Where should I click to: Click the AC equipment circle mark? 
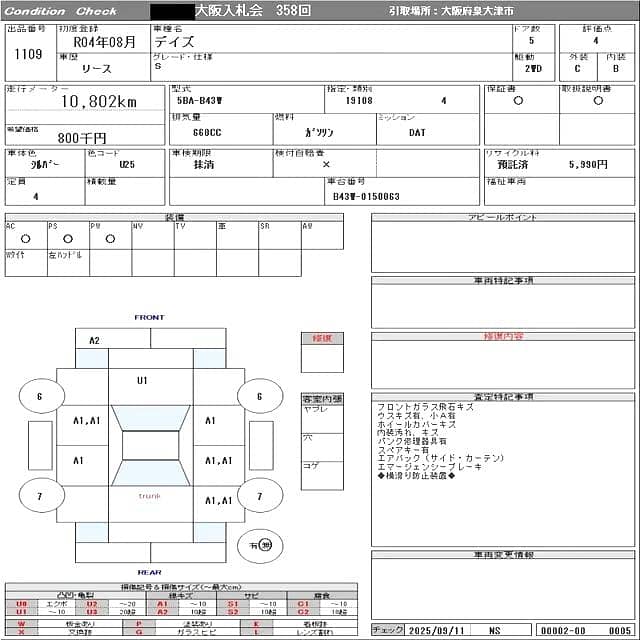point(25,239)
